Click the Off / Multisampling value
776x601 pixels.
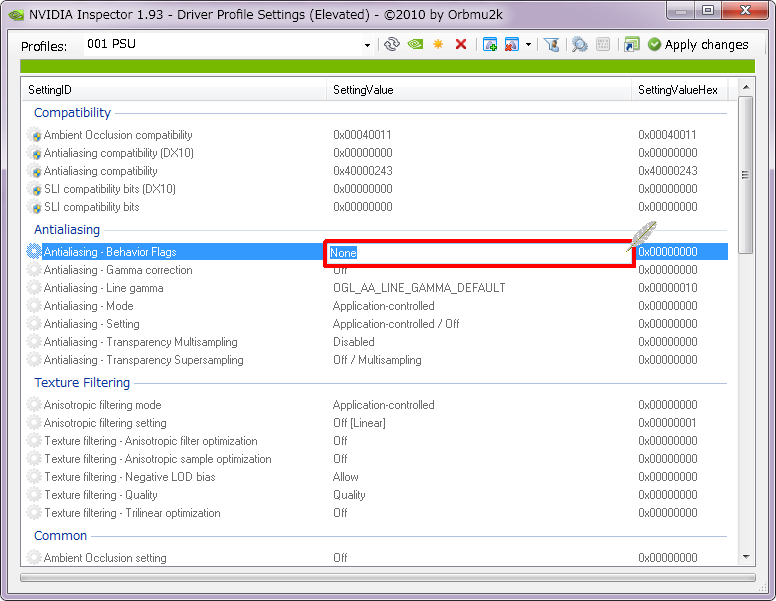coord(377,360)
